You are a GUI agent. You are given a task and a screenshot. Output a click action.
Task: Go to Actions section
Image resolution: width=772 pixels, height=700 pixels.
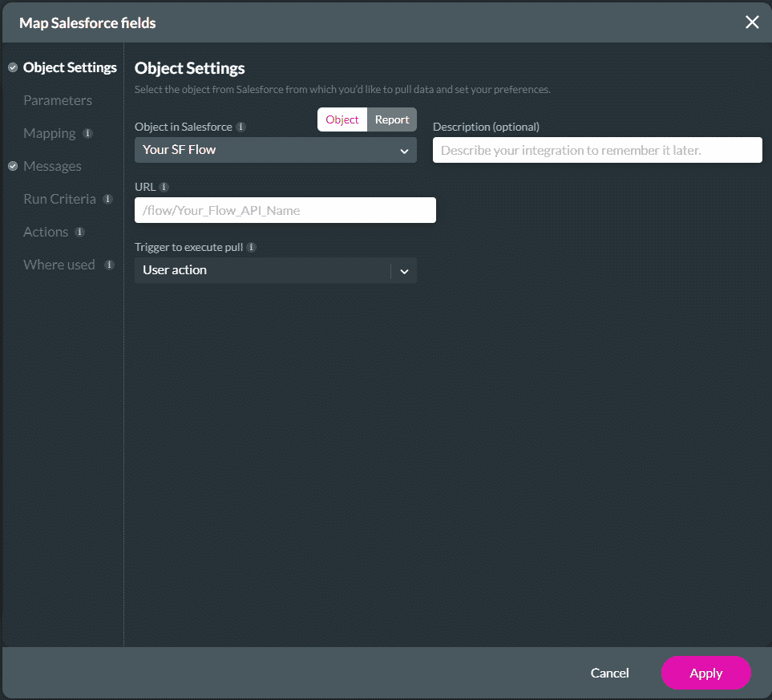pos(46,232)
